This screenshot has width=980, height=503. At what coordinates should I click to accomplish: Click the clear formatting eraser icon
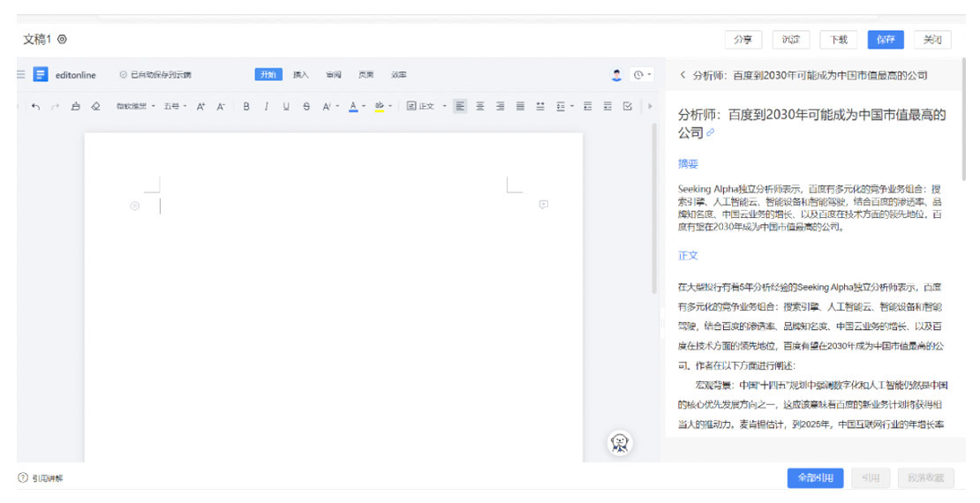95,107
